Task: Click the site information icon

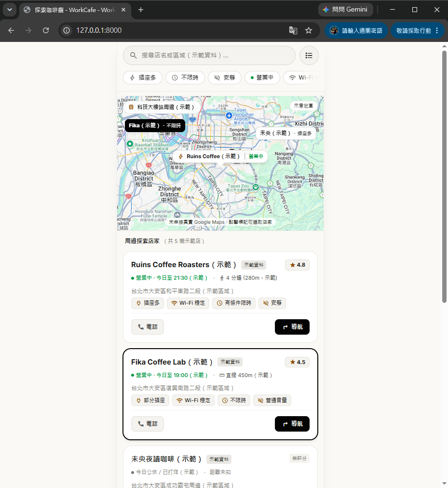Action: coord(67,30)
